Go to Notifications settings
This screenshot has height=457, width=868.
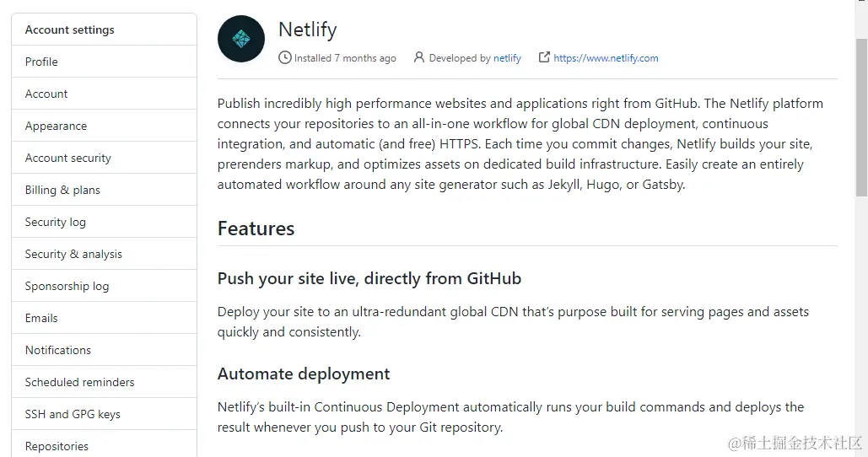pos(104,350)
